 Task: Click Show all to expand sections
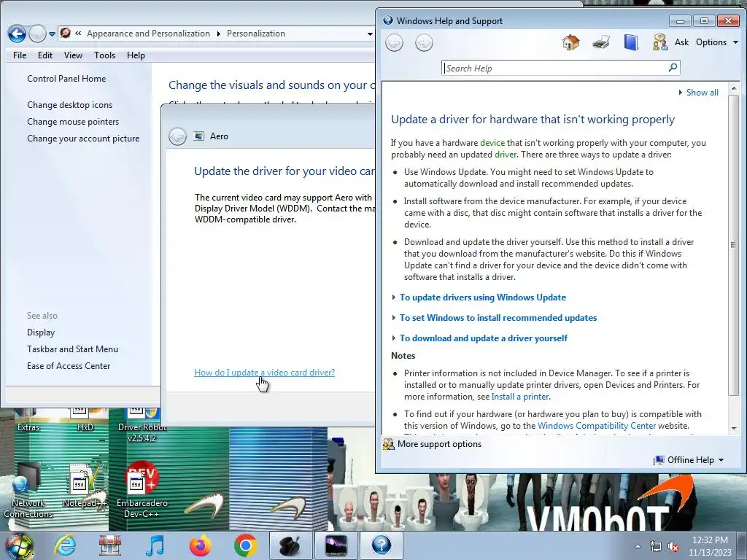(x=702, y=93)
